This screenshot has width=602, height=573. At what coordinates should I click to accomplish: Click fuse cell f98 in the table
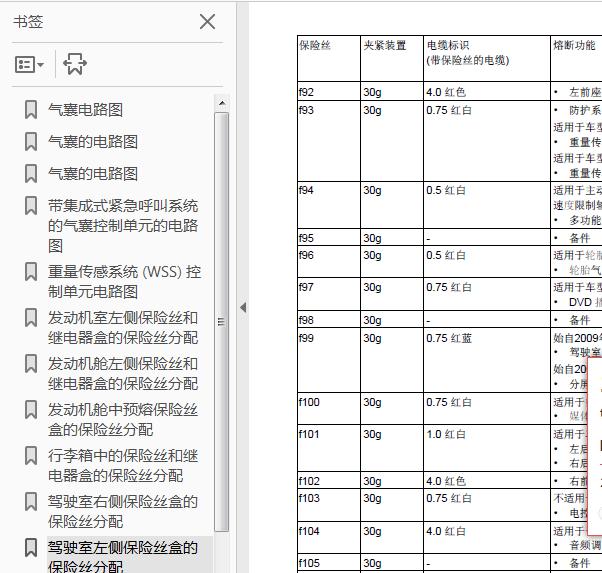329,320
